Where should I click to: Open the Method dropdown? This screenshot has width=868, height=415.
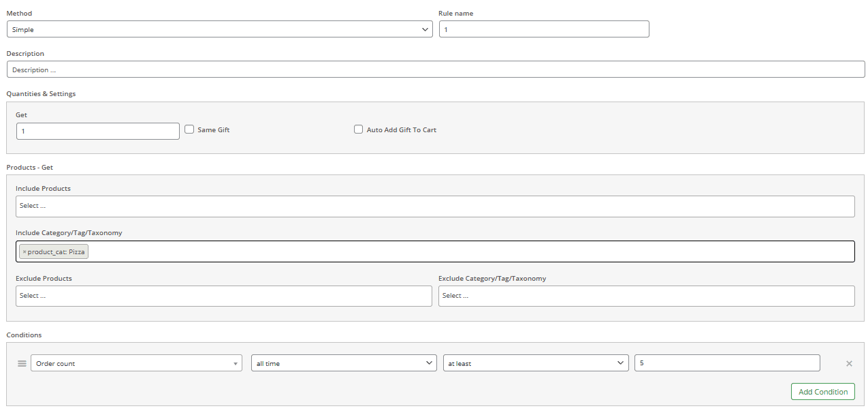[219, 29]
